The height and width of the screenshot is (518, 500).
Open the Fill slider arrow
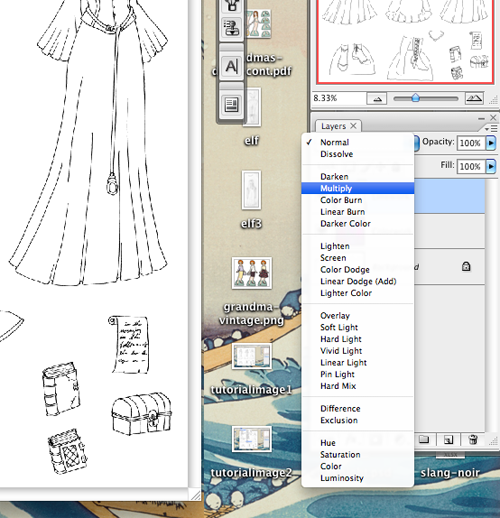[x=491, y=166]
